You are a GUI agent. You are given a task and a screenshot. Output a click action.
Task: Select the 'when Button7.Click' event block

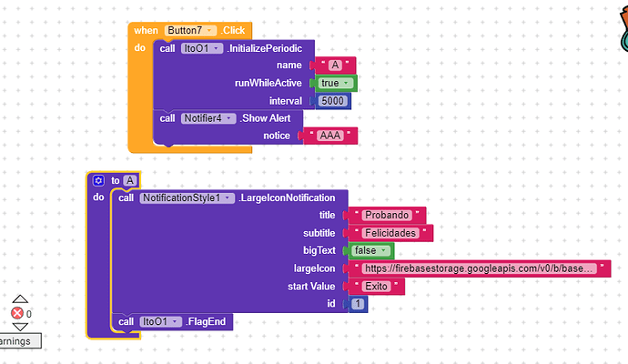[146, 30]
